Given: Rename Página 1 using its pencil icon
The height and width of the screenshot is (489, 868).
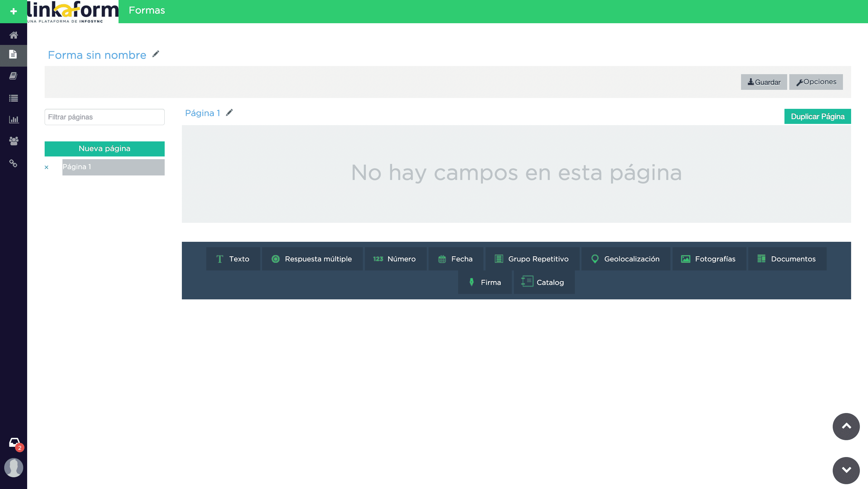Looking at the screenshot, I should pyautogui.click(x=229, y=112).
